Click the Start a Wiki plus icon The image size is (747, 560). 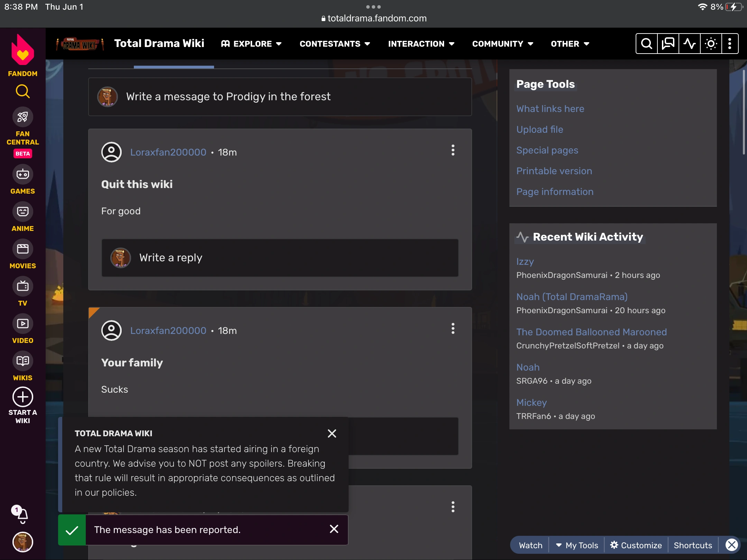(22, 397)
